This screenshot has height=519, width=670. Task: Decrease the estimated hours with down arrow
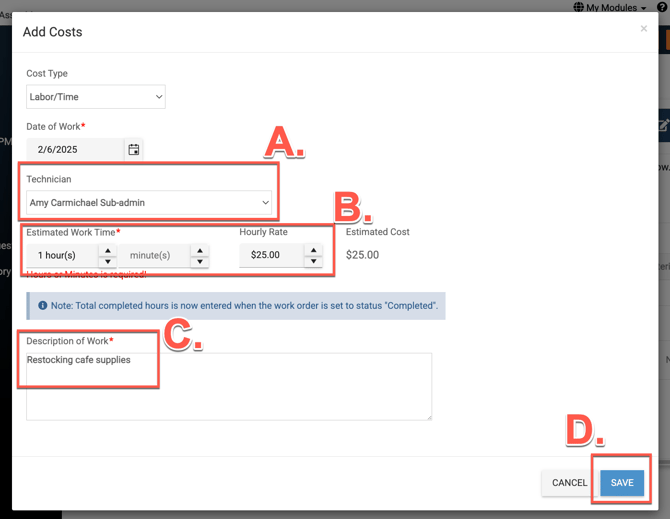[107, 262]
